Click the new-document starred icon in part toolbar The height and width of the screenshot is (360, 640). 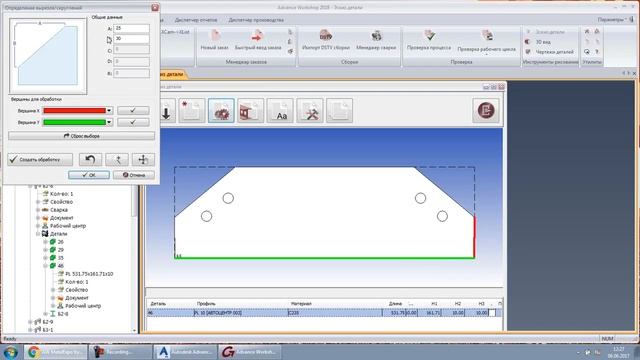coord(192,111)
